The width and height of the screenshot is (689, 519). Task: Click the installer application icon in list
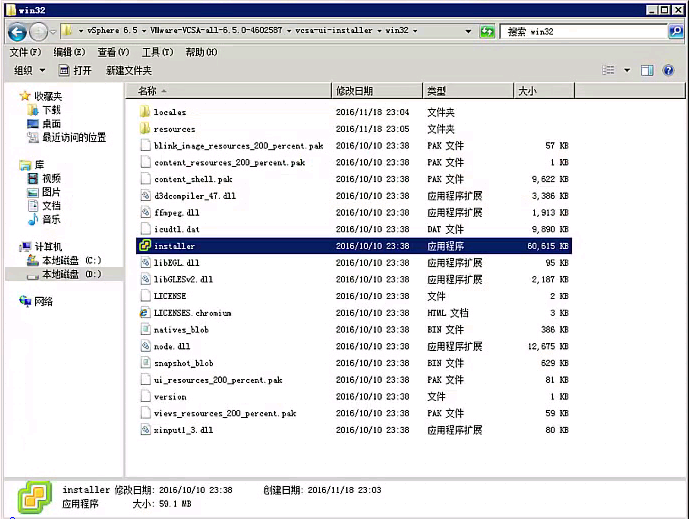point(145,246)
